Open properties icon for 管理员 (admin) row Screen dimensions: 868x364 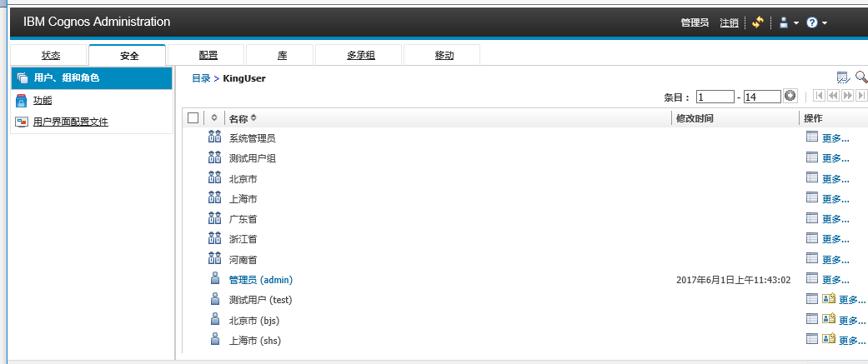click(x=811, y=277)
